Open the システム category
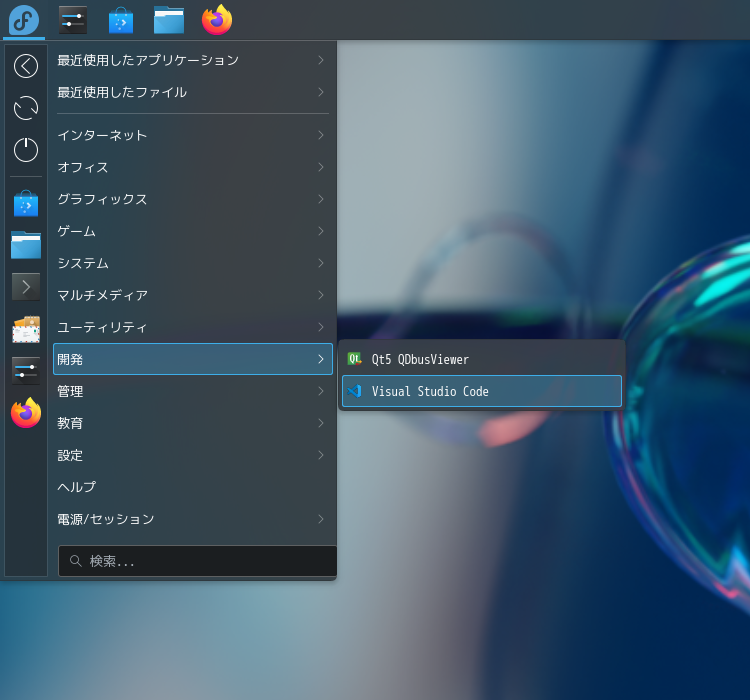750x700 pixels. pos(193,263)
